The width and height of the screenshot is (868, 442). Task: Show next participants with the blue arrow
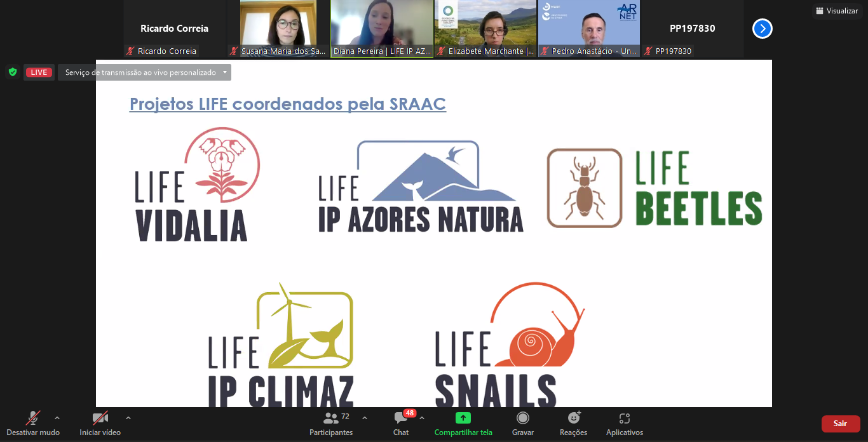762,29
